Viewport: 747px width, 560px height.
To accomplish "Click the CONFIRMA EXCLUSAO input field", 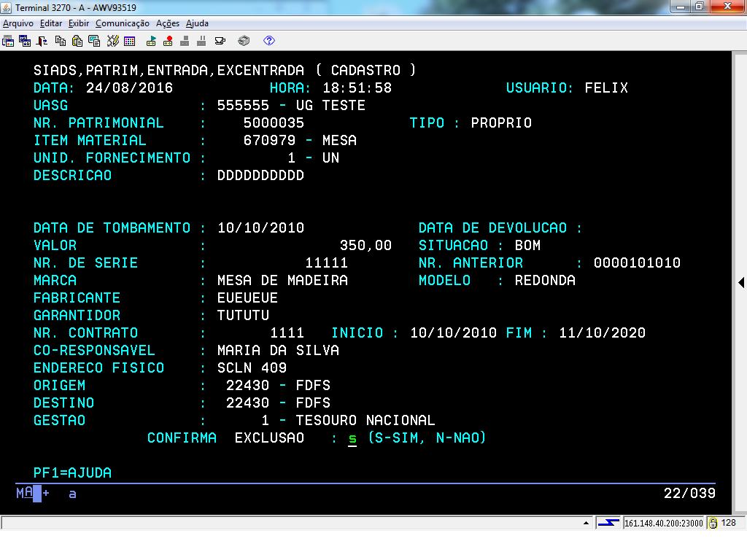I will (x=352, y=438).
